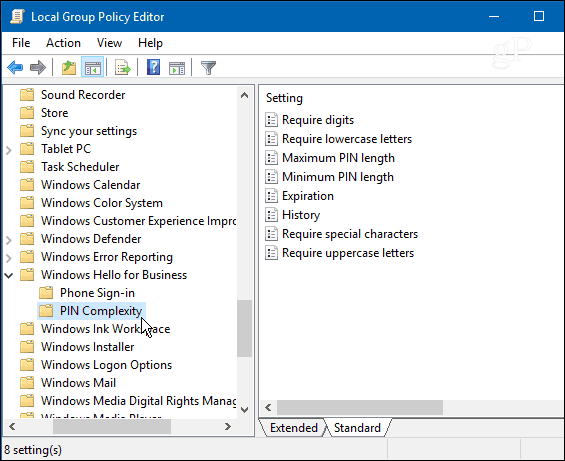
Task: Toggle the Show/Hide Console Tree icon
Action: pos(93,67)
